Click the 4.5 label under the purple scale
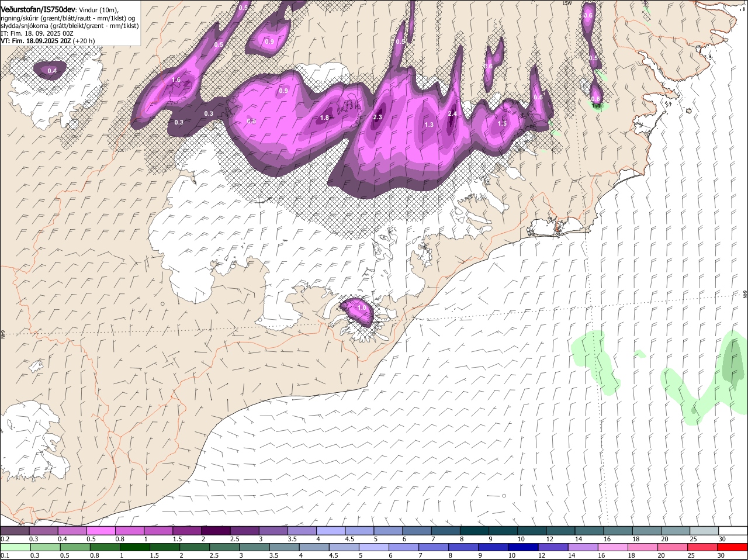The width and height of the screenshot is (748, 560). 349,539
